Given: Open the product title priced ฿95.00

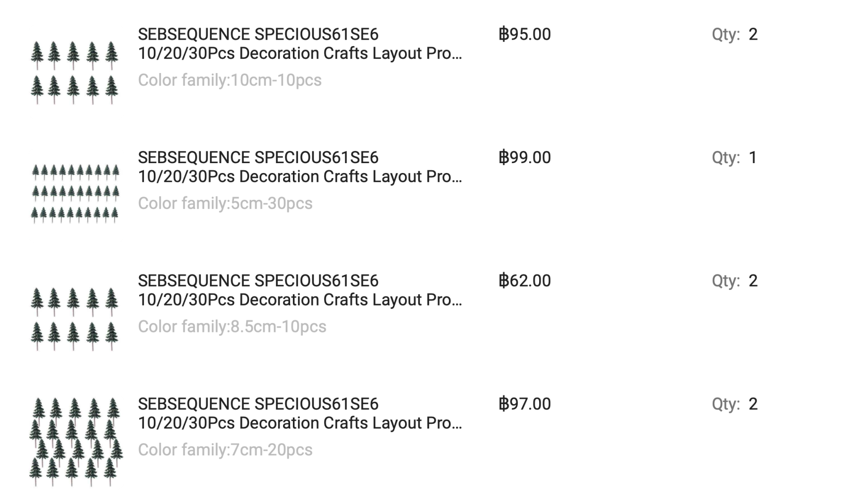Looking at the screenshot, I should point(300,44).
